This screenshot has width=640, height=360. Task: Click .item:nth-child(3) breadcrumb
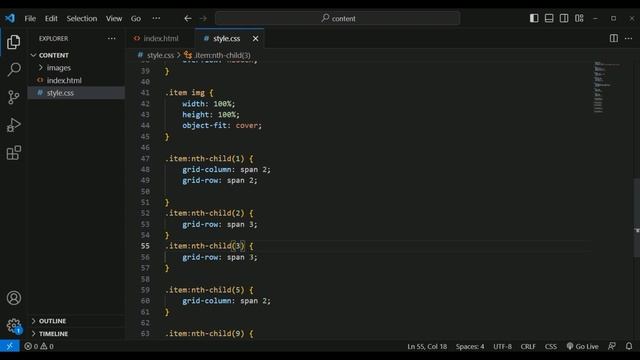222,55
